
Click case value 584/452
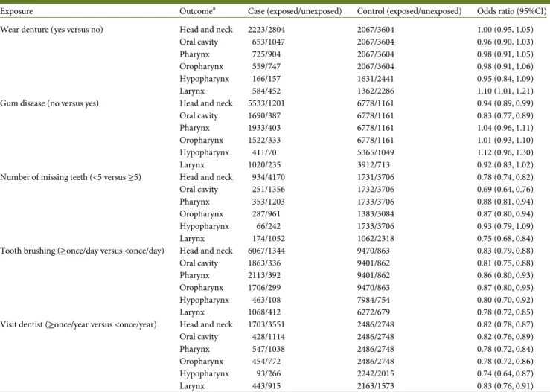point(266,91)
